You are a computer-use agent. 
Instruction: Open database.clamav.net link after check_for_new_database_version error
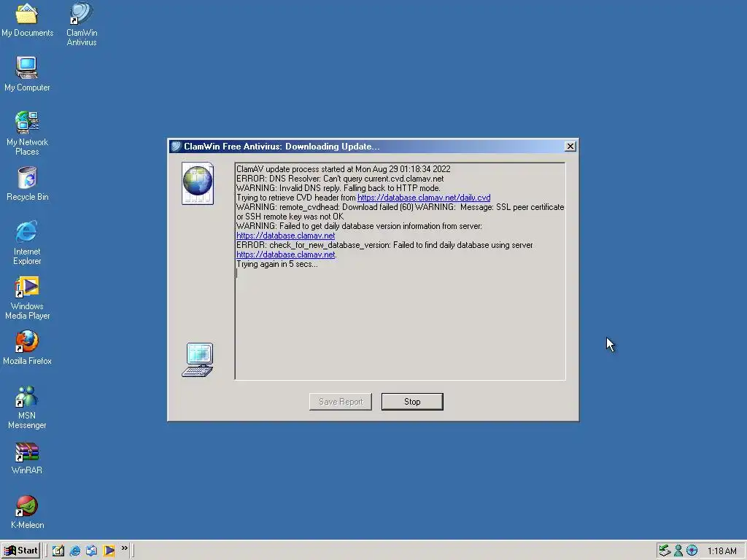(x=286, y=254)
